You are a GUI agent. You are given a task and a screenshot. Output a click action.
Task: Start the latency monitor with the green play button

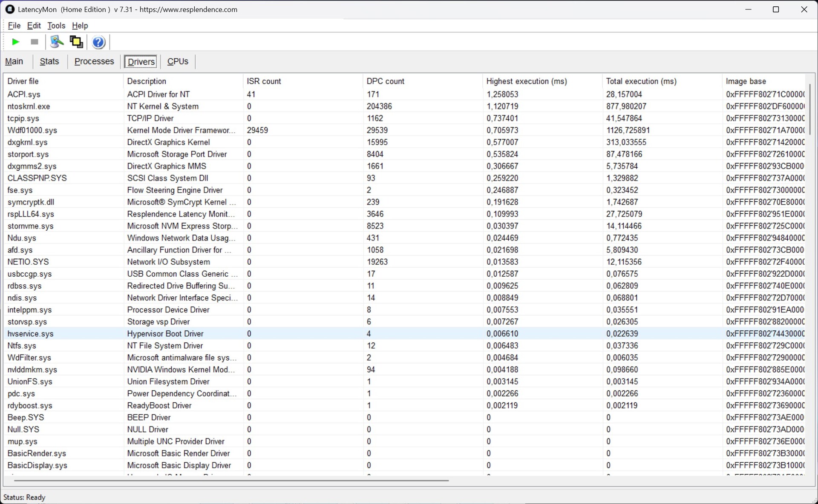[x=16, y=42]
